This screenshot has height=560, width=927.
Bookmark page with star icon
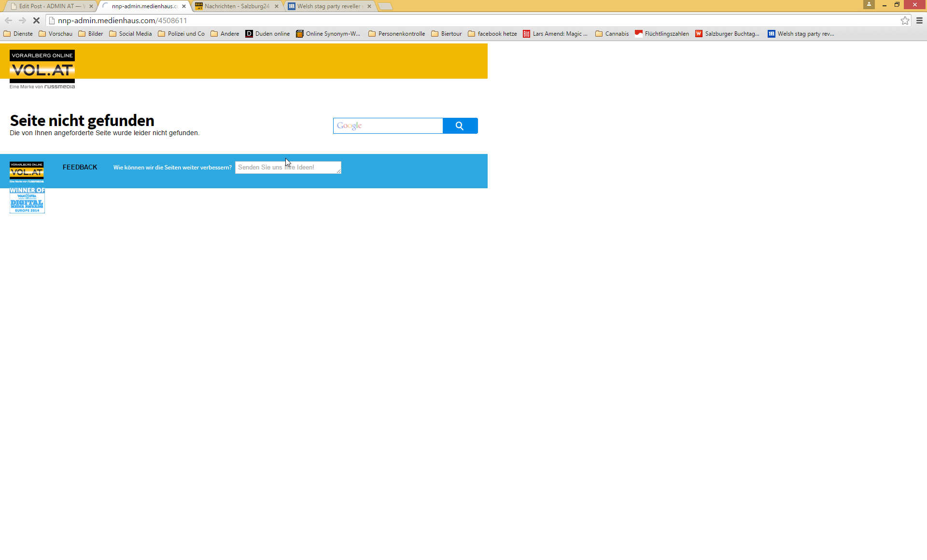click(x=905, y=21)
